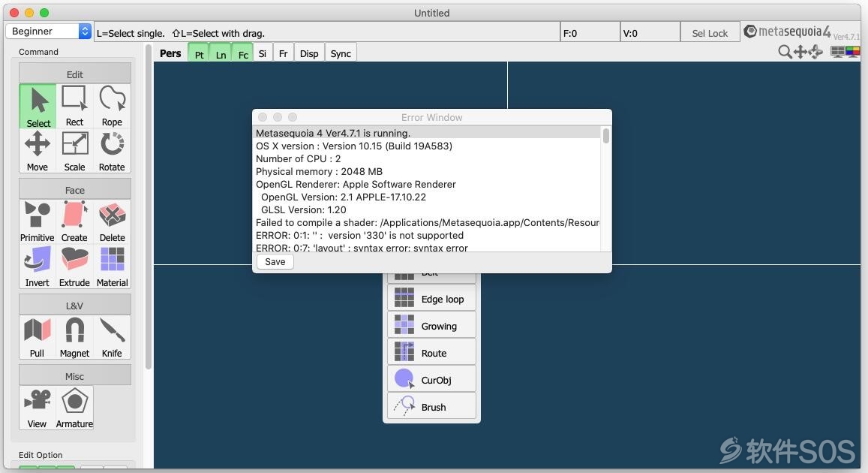Open the Primitive tool
Viewport: 868px width, 473px height.
(38, 221)
